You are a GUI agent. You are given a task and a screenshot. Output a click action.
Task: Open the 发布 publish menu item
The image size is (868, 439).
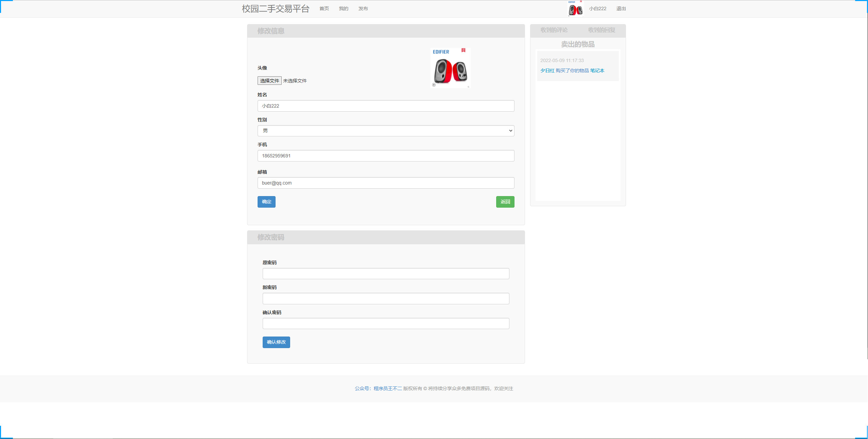363,8
